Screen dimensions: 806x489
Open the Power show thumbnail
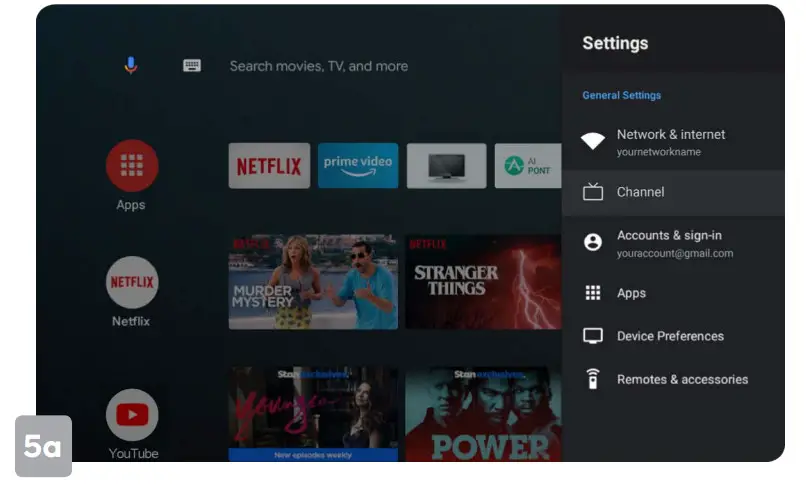tap(483, 413)
